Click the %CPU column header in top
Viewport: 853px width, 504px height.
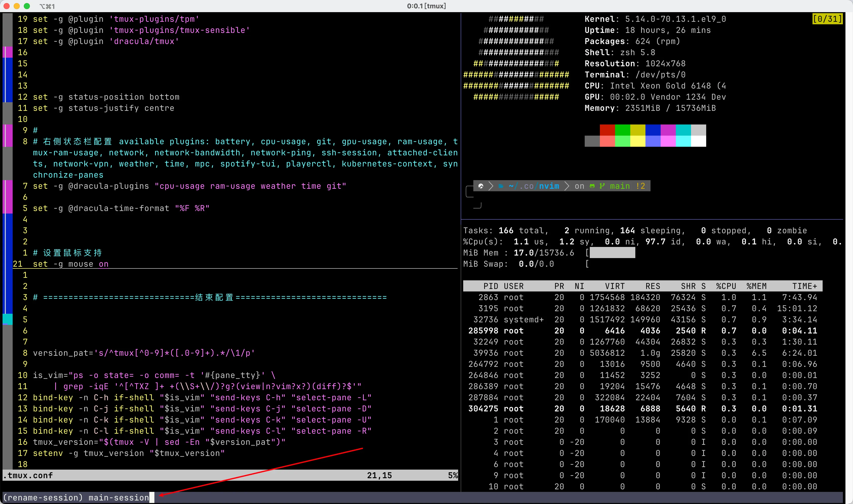click(x=726, y=286)
